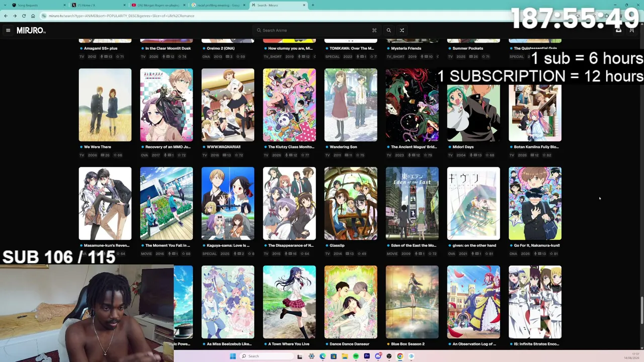644x362 pixels.
Task: Open the Summer Pockets title link
Action: pos(468,48)
